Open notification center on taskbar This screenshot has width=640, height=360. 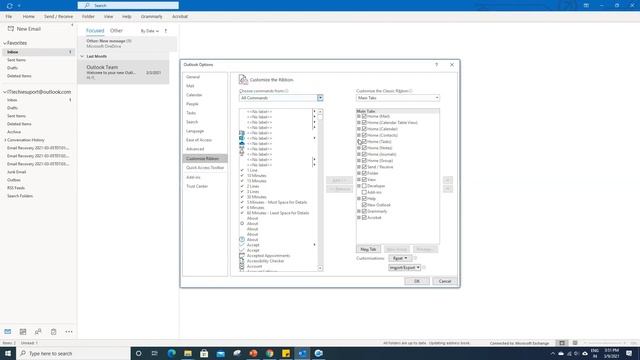pyautogui.click(x=629, y=353)
